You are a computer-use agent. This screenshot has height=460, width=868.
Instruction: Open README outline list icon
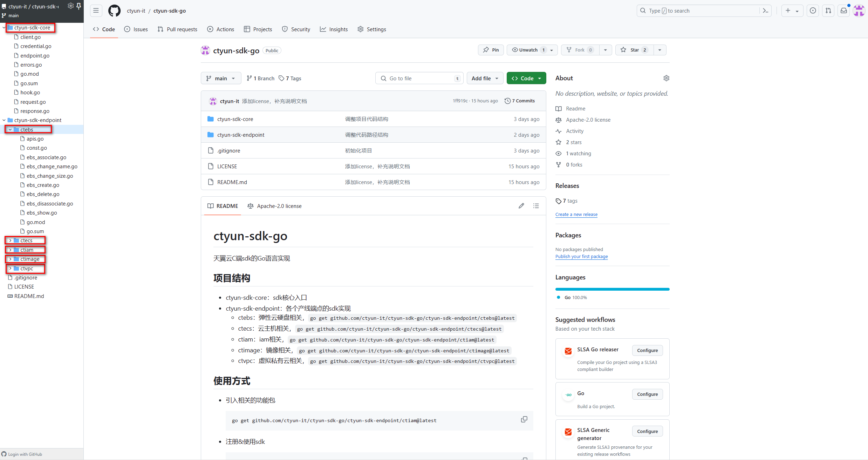(536, 206)
